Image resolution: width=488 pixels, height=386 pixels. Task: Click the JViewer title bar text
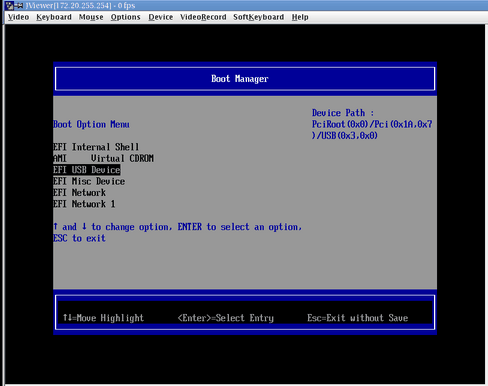[80, 5]
